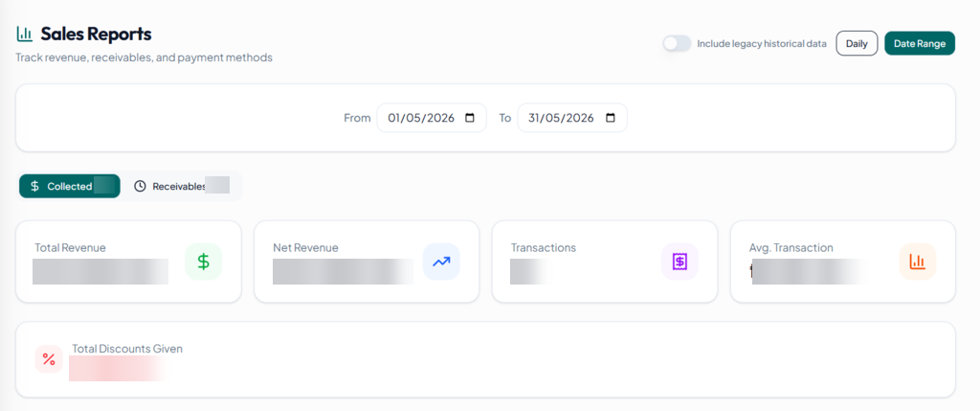Image resolution: width=980 pixels, height=411 pixels.
Task: Toggle Include legacy historical data switch
Action: [677, 44]
